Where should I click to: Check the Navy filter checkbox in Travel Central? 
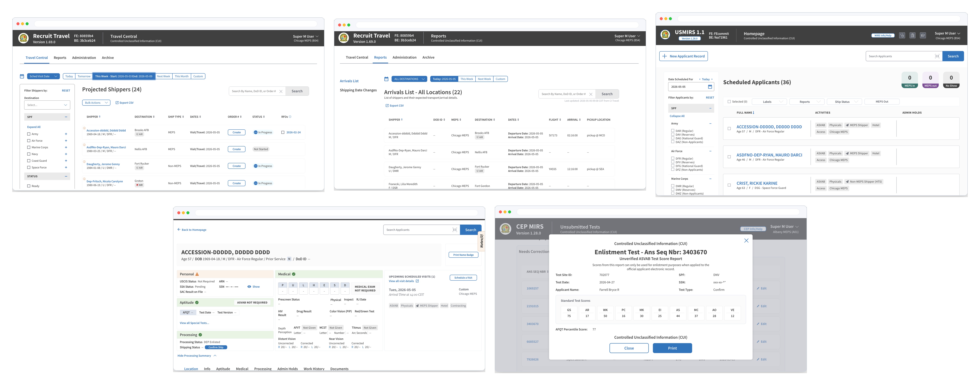click(x=29, y=154)
